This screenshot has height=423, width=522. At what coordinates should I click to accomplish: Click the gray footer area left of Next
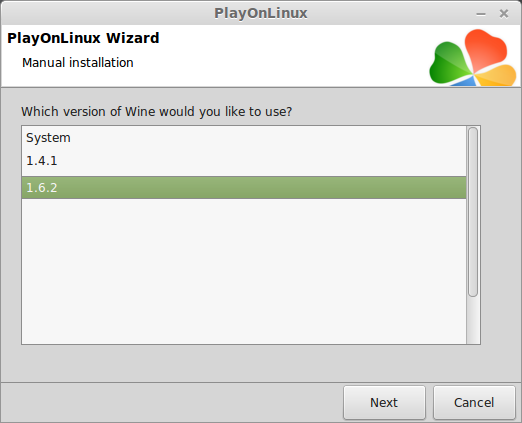tap(172, 402)
